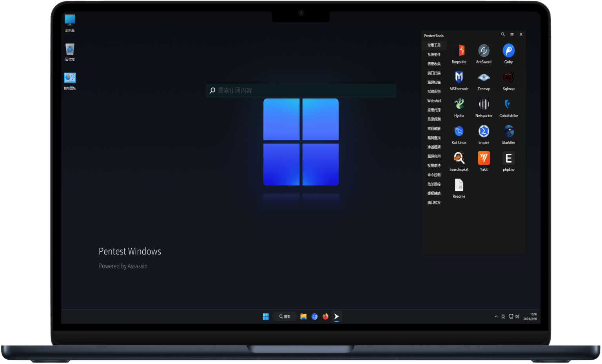Click the taskbar 搜索 search box

pyautogui.click(x=285, y=317)
